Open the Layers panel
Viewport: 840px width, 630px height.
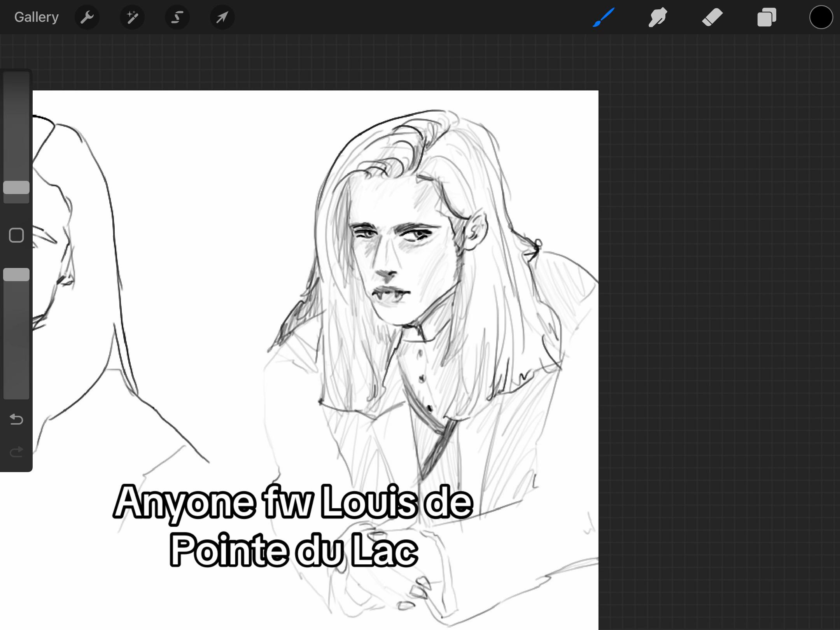tap(766, 17)
